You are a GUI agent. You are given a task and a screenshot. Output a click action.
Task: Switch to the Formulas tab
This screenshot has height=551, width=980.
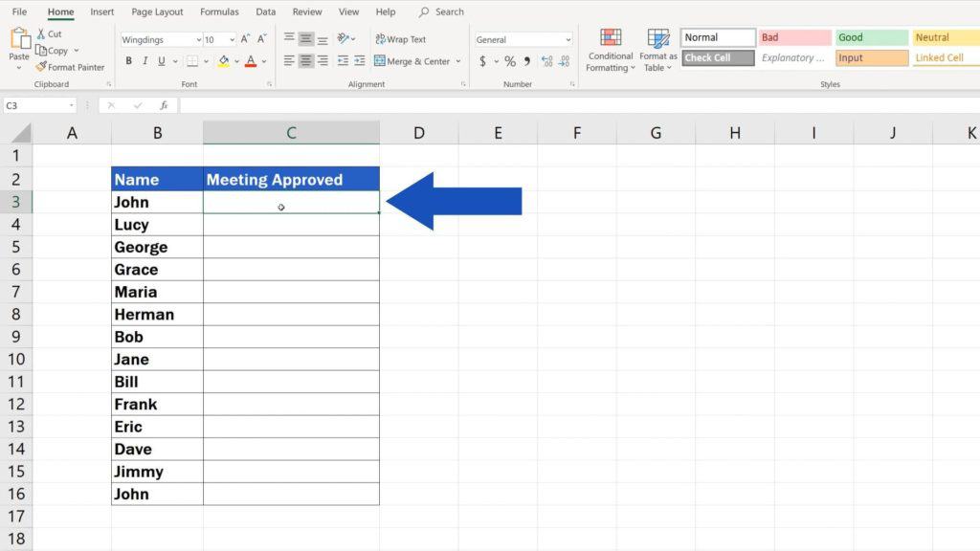(219, 11)
